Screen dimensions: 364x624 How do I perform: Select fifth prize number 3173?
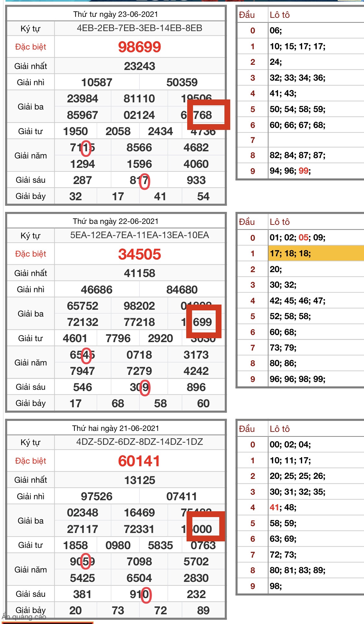196,355
